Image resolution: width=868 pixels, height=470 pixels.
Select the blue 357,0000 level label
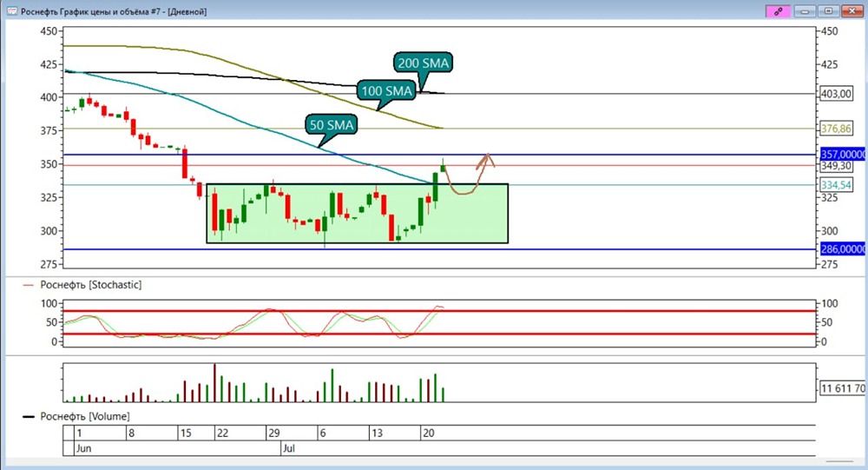(842, 154)
